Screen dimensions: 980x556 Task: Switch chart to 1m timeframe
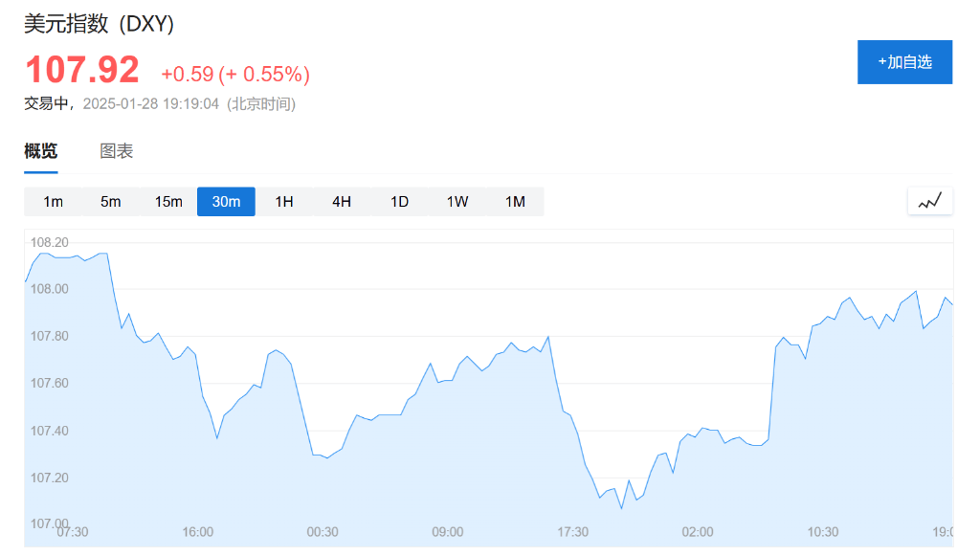(x=53, y=201)
